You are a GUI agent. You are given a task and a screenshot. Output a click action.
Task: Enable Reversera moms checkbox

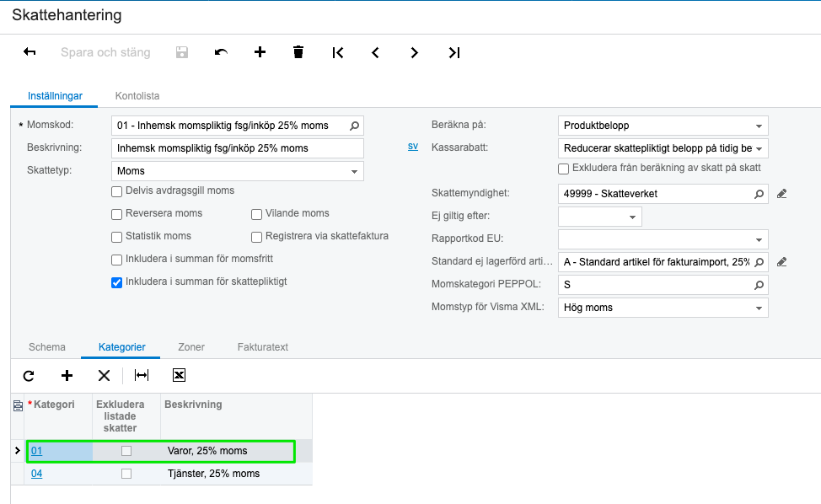point(117,214)
